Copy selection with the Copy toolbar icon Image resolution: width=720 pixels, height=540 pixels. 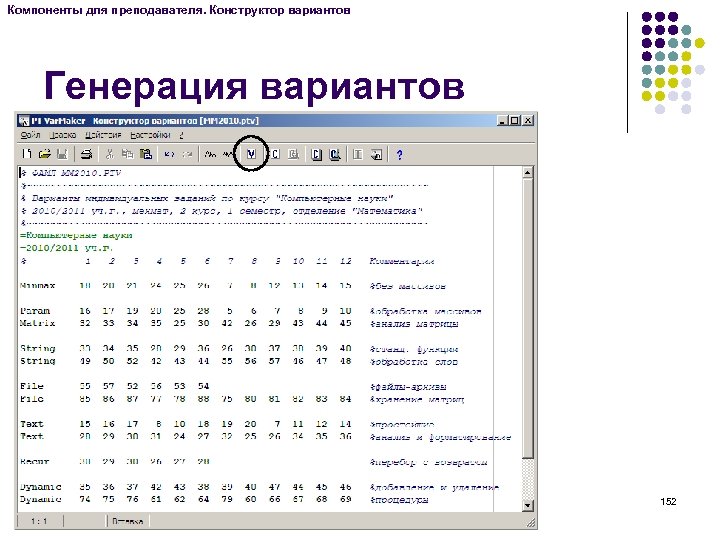click(127, 154)
